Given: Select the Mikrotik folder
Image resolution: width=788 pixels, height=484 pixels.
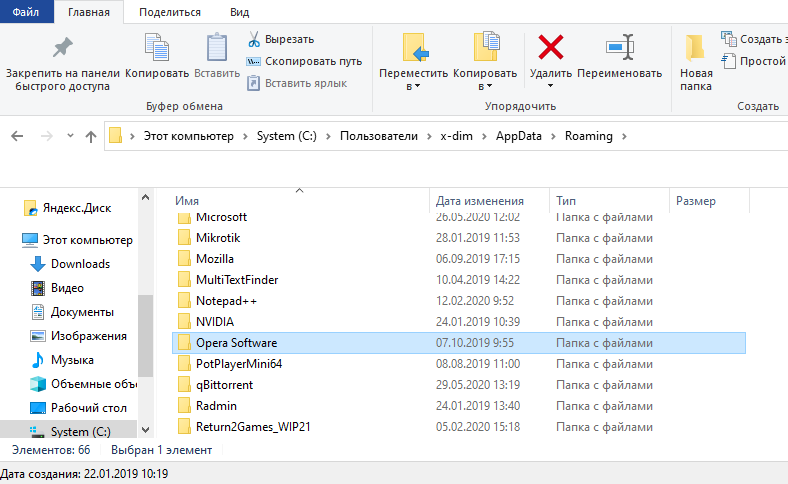Looking at the screenshot, I should coord(459,238).
